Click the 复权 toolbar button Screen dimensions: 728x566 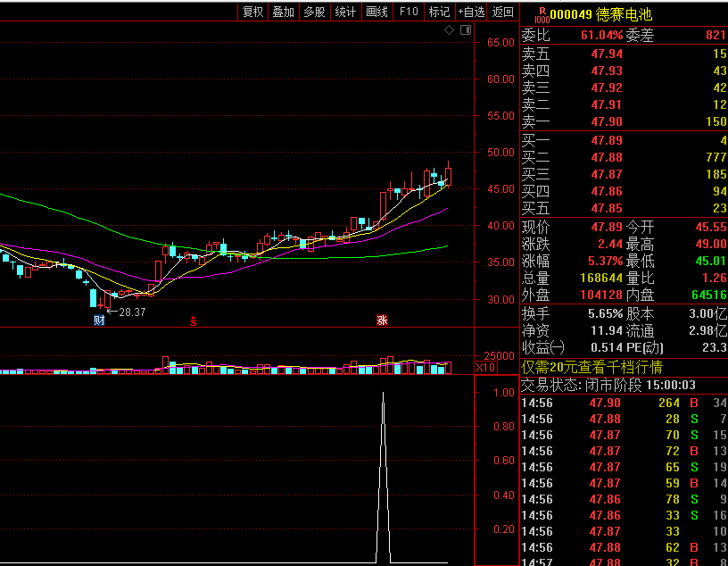click(253, 12)
